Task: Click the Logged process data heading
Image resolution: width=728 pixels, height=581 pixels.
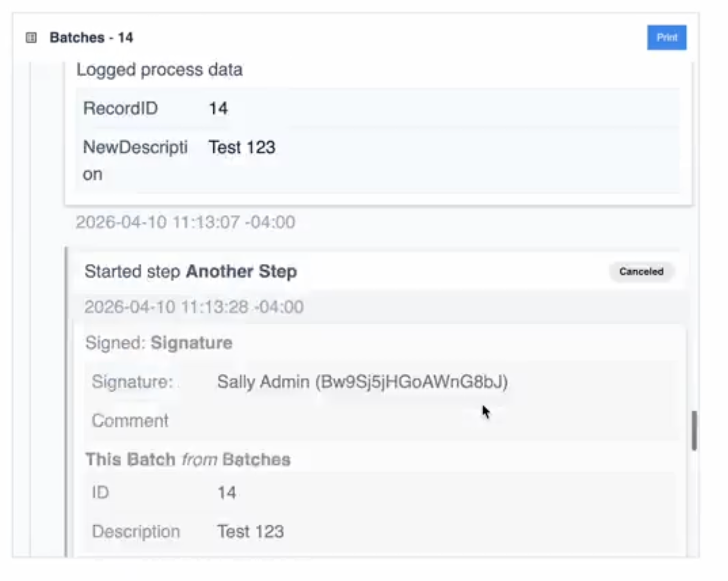Action: [160, 70]
